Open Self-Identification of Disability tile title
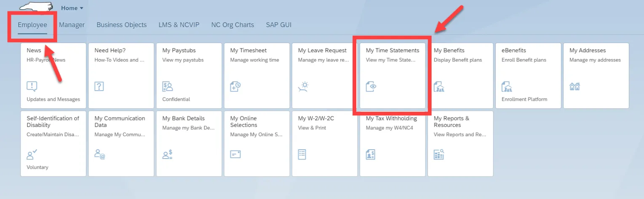The image size is (644, 199). (53, 121)
